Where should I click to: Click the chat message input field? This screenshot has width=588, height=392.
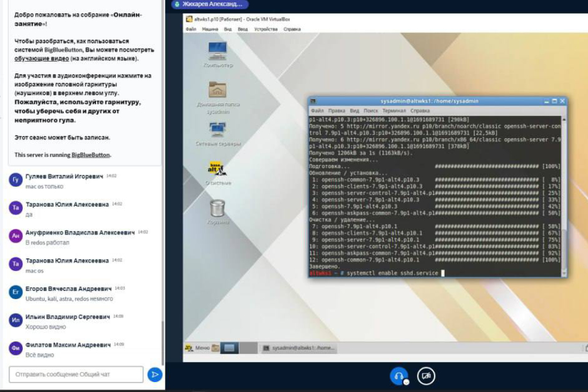point(76,374)
